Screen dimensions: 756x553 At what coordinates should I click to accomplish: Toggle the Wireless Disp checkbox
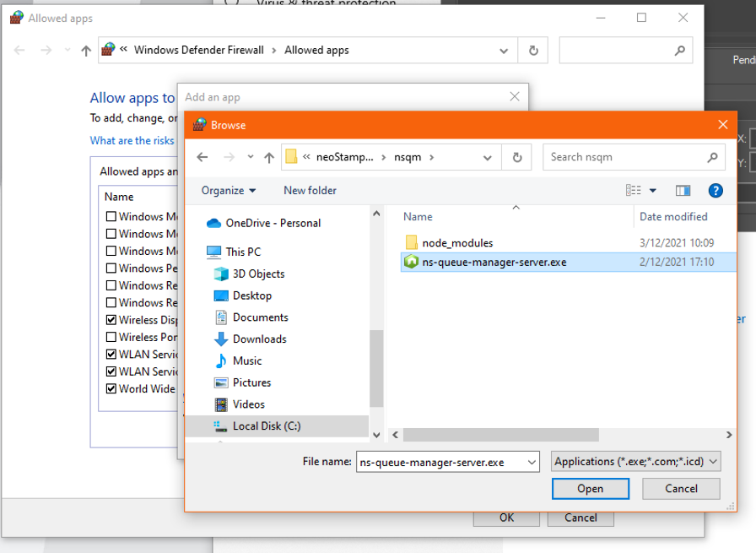(x=111, y=320)
